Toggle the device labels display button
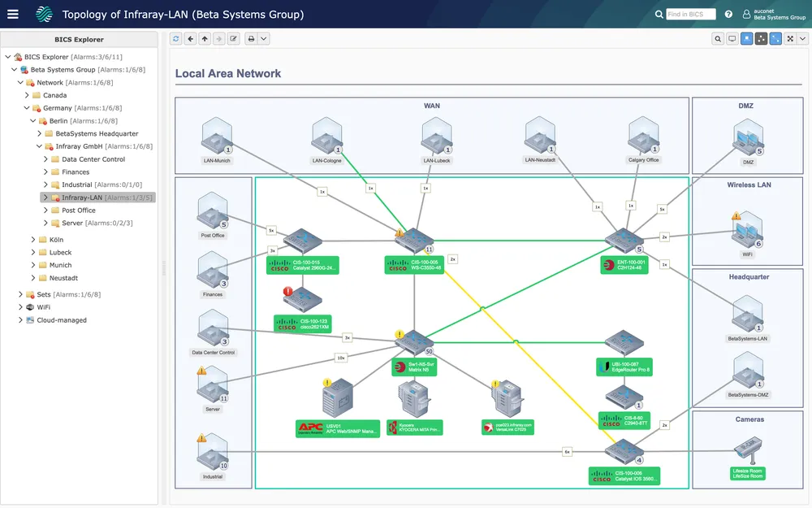 (x=746, y=38)
